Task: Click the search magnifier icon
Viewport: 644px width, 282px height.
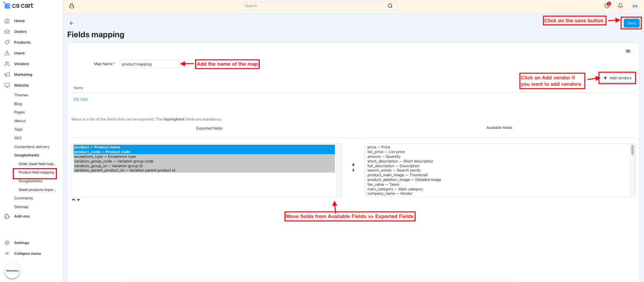Action: pos(390,6)
